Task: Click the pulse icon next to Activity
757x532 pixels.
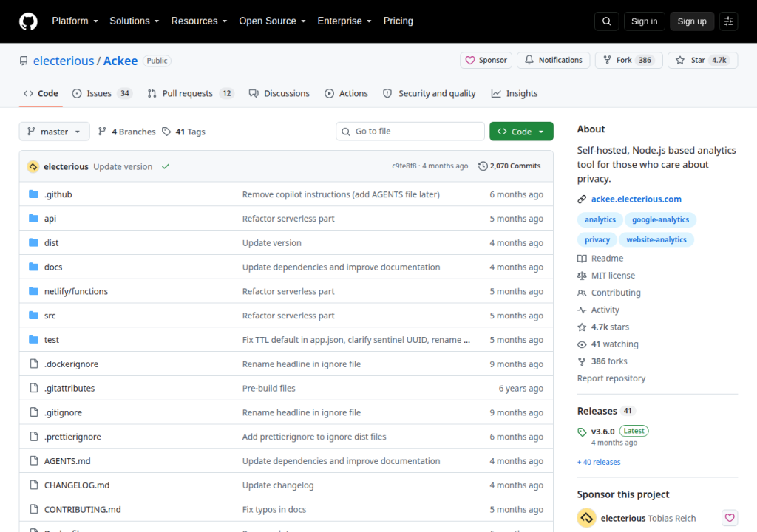Action: tap(582, 310)
